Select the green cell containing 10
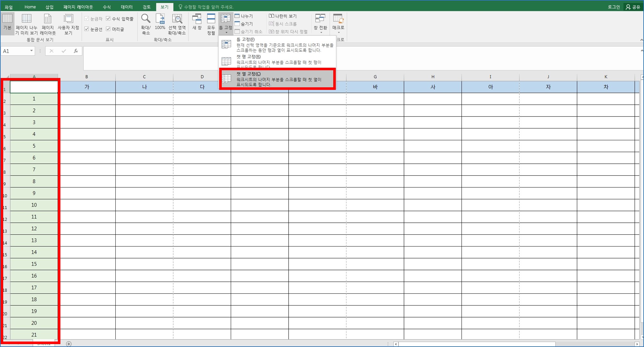644x347 pixels. 34,205
